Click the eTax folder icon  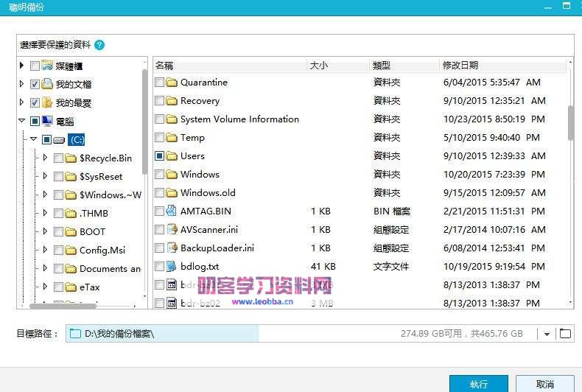click(x=71, y=287)
